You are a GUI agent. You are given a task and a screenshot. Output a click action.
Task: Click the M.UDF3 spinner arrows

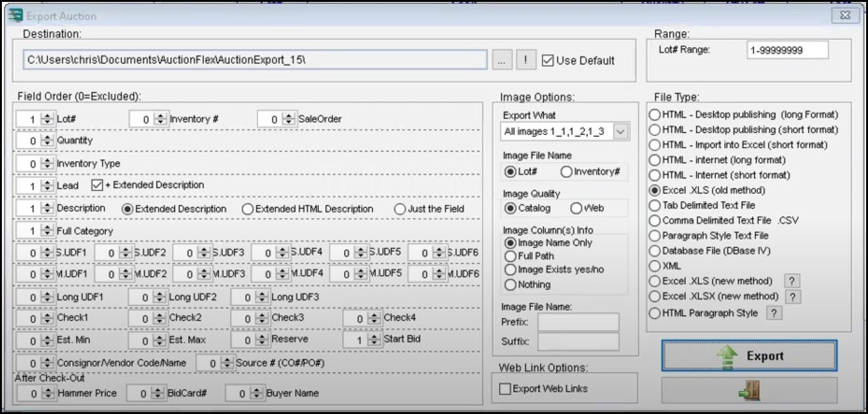pos(204,274)
